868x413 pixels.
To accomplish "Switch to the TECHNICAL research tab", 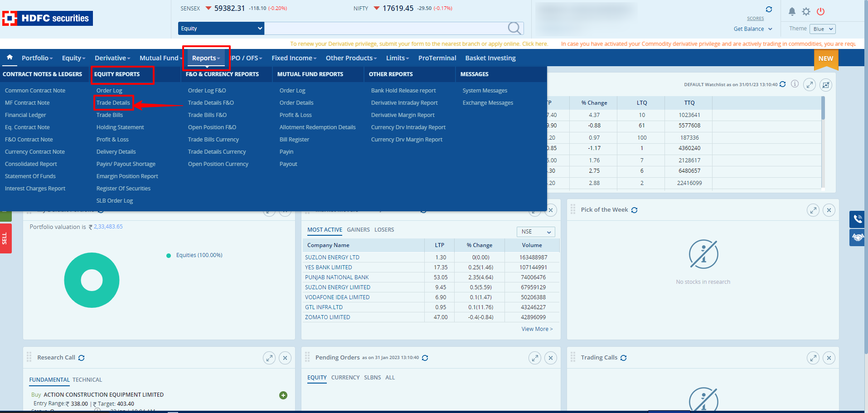I will tap(87, 380).
